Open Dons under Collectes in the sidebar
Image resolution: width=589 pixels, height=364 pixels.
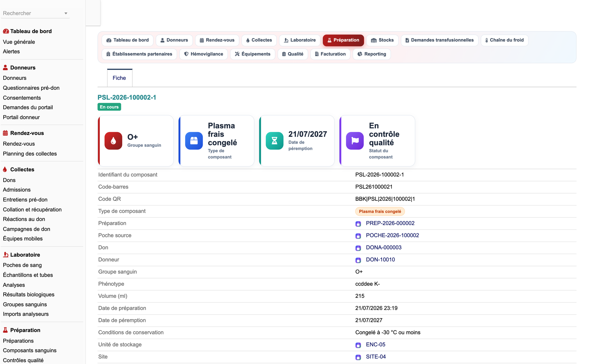tap(9, 180)
